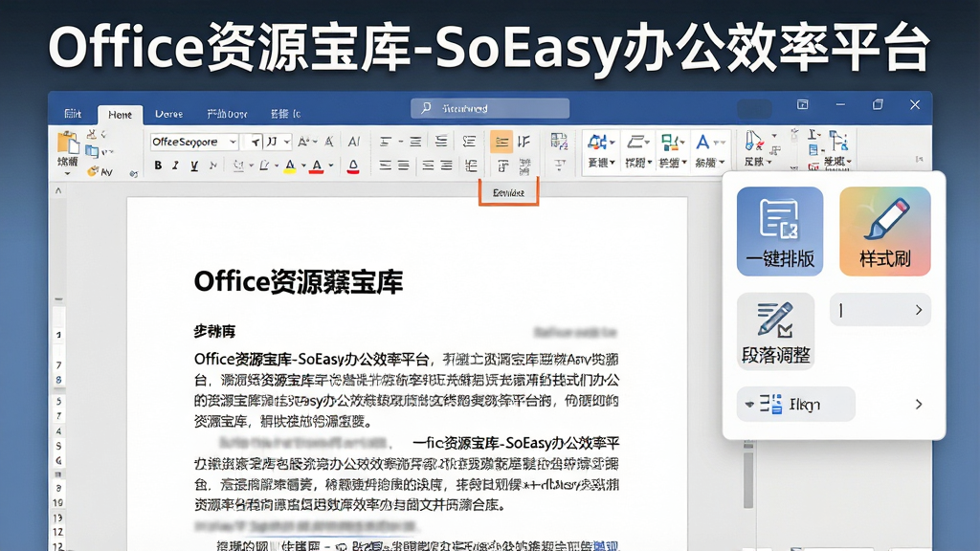Click chevron beside the panel input field
Screen dimensions: 980x551
[x=918, y=310]
